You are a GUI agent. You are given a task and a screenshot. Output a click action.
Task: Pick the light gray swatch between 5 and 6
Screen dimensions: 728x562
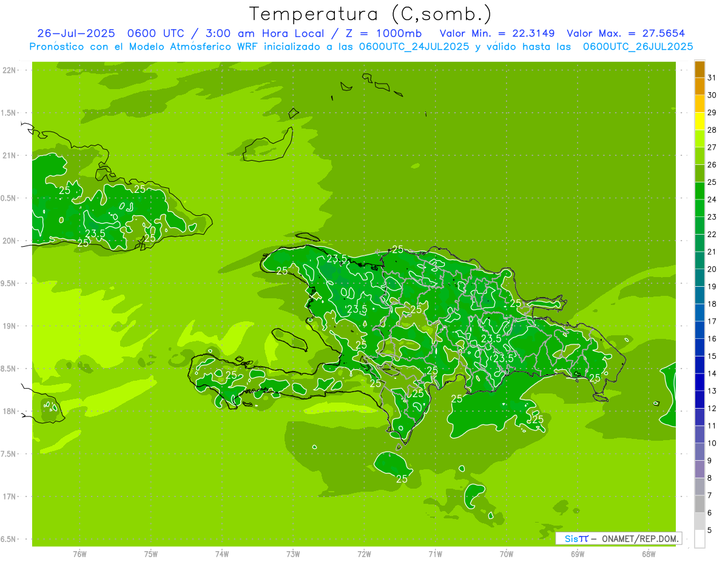pyautogui.click(x=699, y=521)
